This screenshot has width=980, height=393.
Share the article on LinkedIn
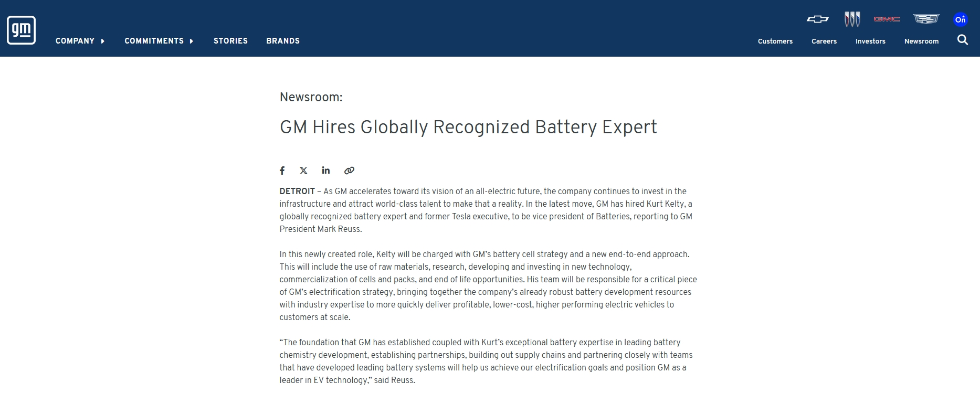tap(326, 170)
